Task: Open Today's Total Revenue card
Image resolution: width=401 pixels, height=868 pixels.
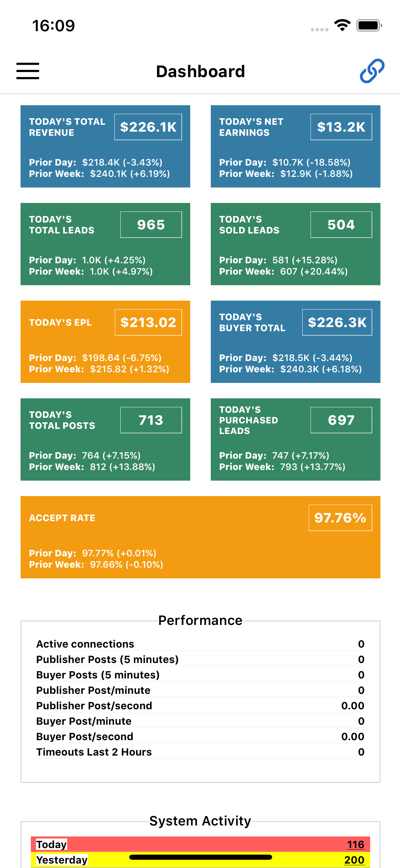Action: pyautogui.click(x=105, y=146)
